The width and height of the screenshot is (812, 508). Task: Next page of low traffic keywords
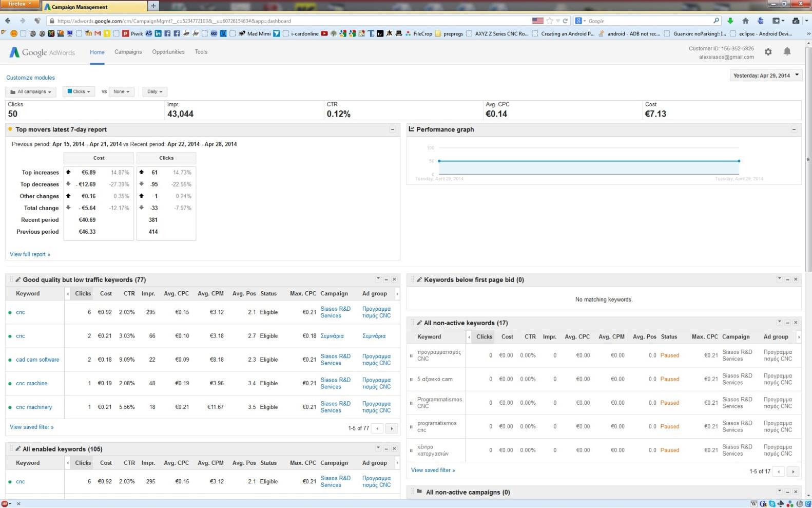(x=392, y=428)
